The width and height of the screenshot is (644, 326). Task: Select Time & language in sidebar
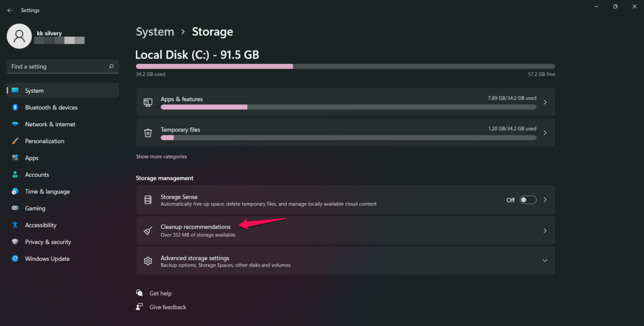(47, 191)
